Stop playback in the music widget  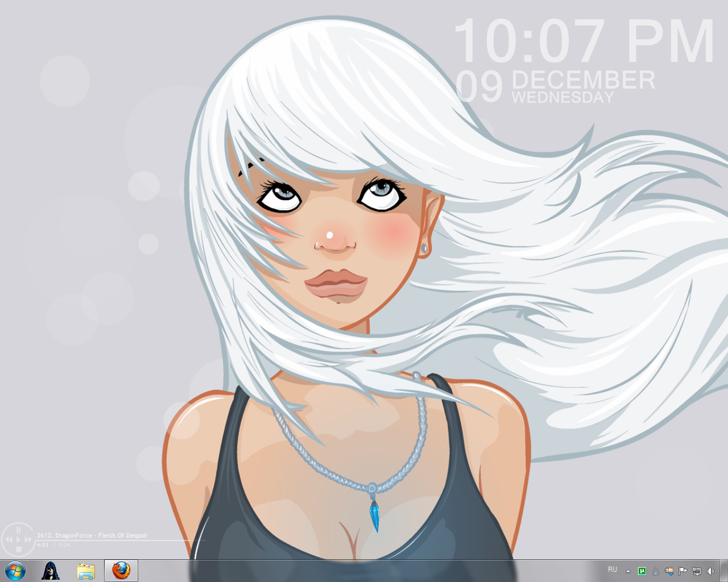pyautogui.click(x=18, y=549)
